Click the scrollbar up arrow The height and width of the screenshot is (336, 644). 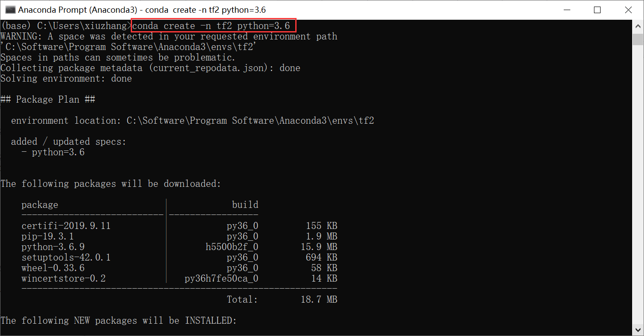[x=638, y=26]
